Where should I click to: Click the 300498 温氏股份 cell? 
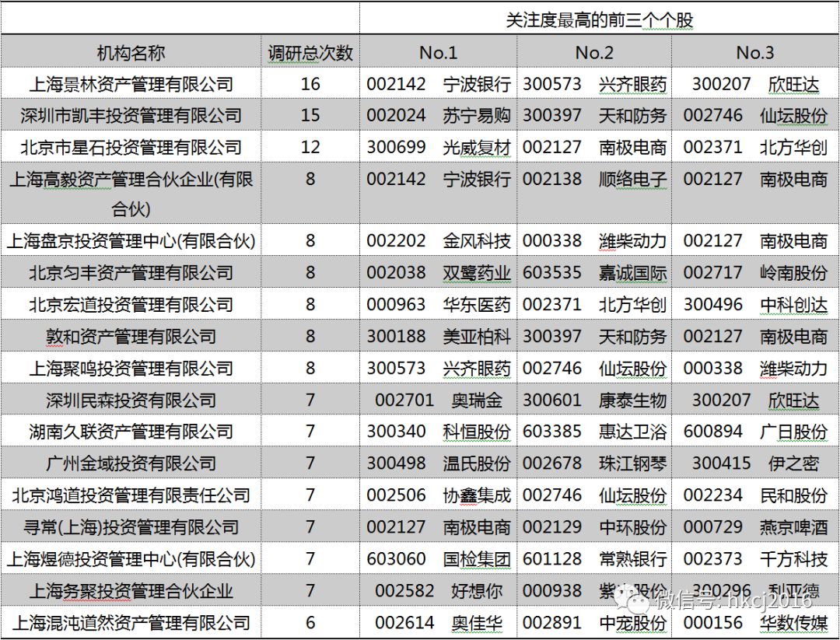(x=438, y=463)
